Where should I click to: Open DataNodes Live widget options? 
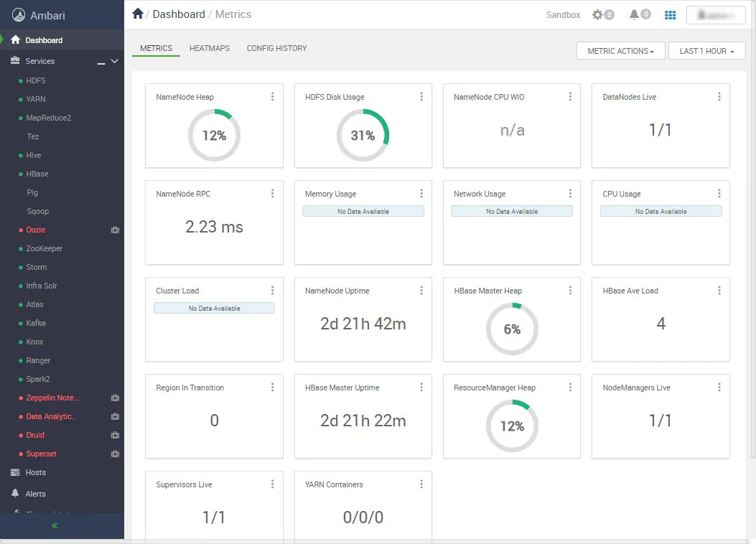(719, 96)
